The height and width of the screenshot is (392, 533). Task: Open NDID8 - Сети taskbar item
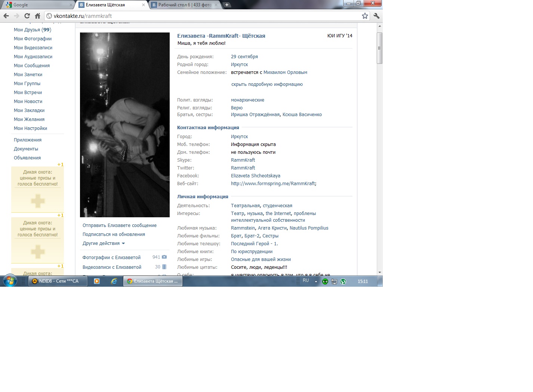coord(58,281)
